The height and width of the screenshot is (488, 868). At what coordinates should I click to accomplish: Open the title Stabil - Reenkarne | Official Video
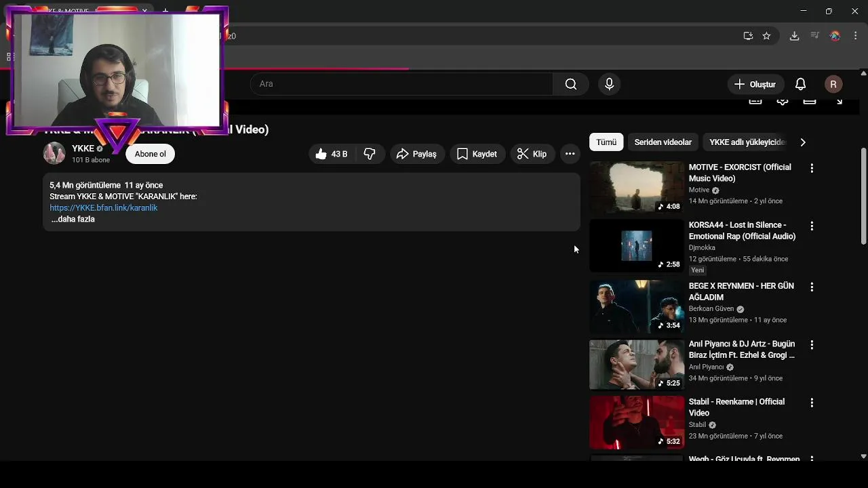click(x=736, y=407)
